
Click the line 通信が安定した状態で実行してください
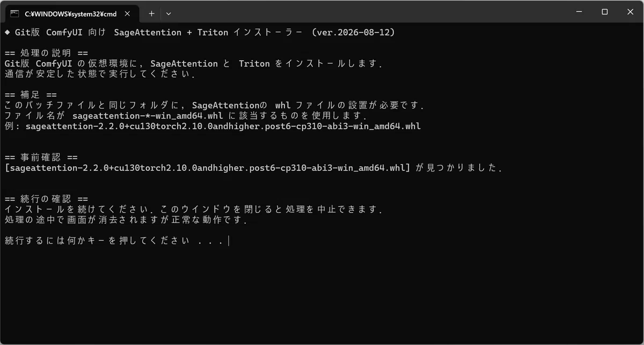click(x=100, y=74)
